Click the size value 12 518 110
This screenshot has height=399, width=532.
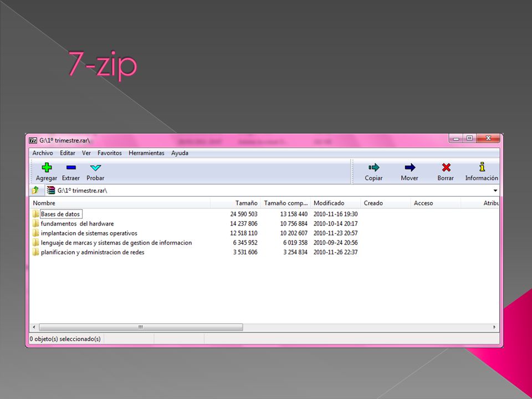244,233
